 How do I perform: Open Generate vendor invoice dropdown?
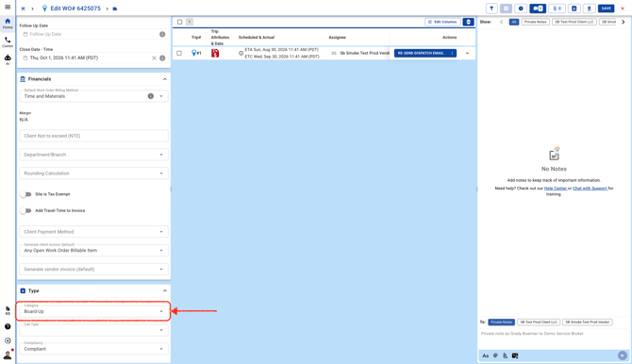tap(93, 270)
